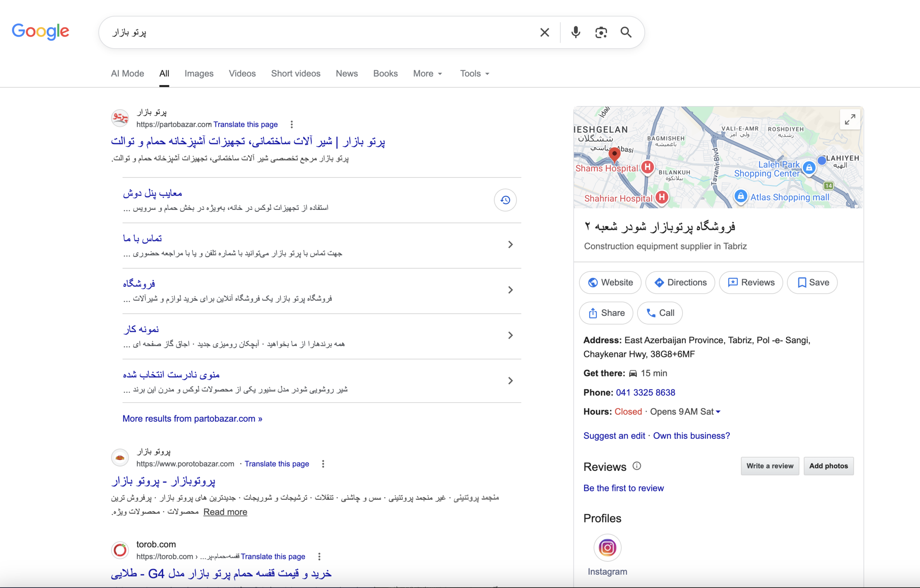Switch to Short videos tab

(296, 74)
